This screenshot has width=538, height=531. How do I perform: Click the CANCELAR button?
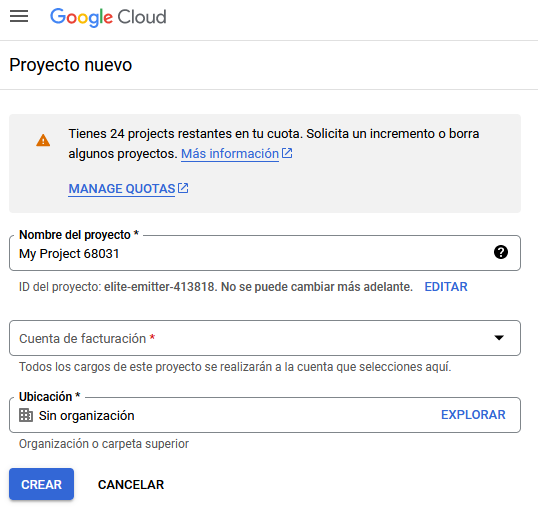point(131,485)
